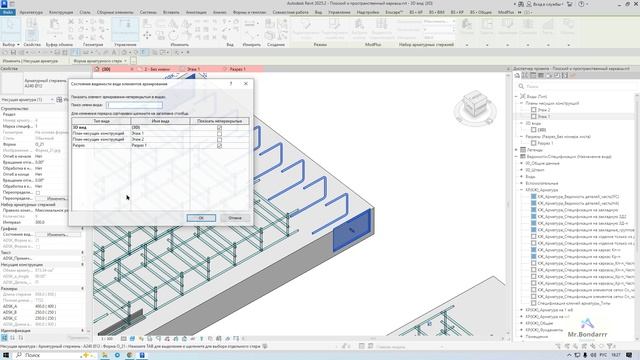The width and height of the screenshot is (640, 360).
Task: Open the Несущая арматура (1) type filter dropdown
Action: (x=27, y=100)
